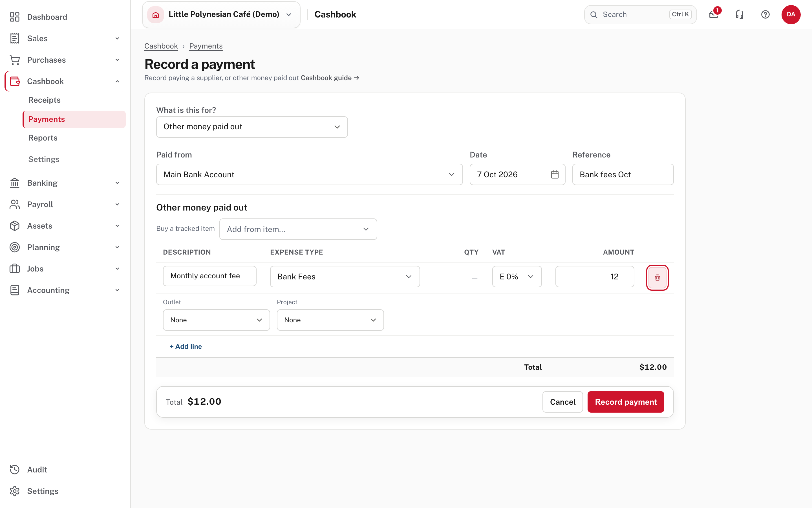
Task: Focus the Search field
Action: pos(640,14)
